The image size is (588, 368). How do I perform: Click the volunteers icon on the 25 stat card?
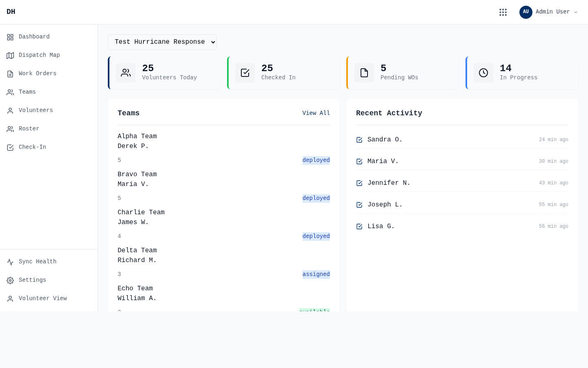pyautogui.click(x=126, y=73)
